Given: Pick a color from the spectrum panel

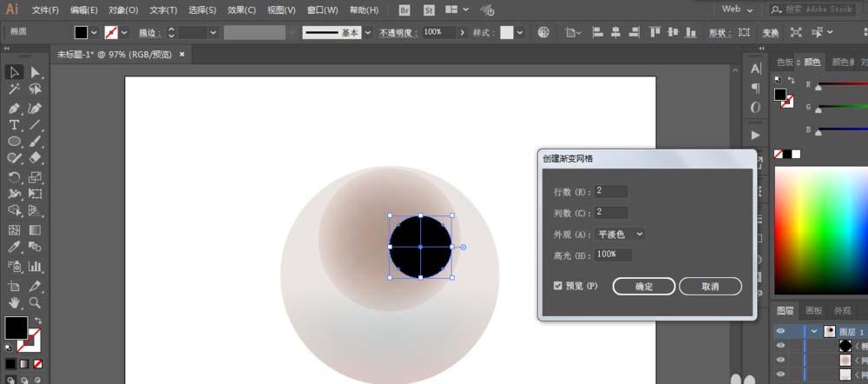Looking at the screenshot, I should (x=821, y=230).
